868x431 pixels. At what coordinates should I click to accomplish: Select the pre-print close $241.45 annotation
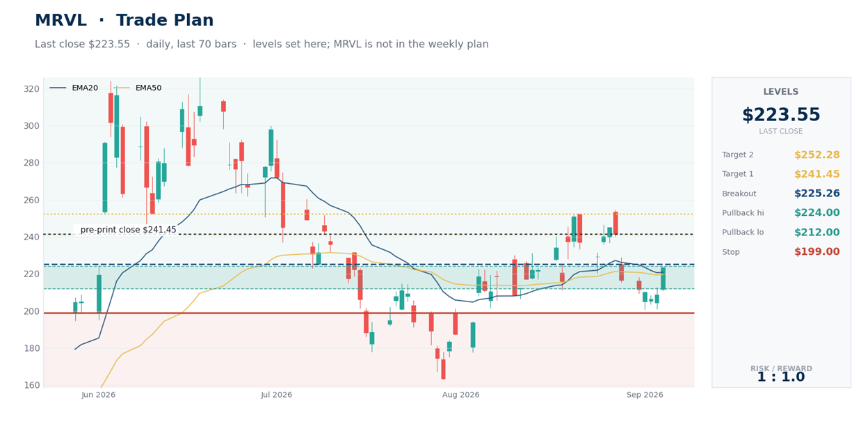coord(128,230)
